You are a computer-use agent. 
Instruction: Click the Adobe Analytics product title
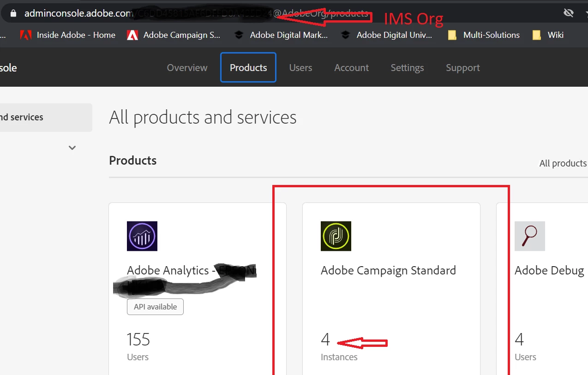tap(192, 270)
